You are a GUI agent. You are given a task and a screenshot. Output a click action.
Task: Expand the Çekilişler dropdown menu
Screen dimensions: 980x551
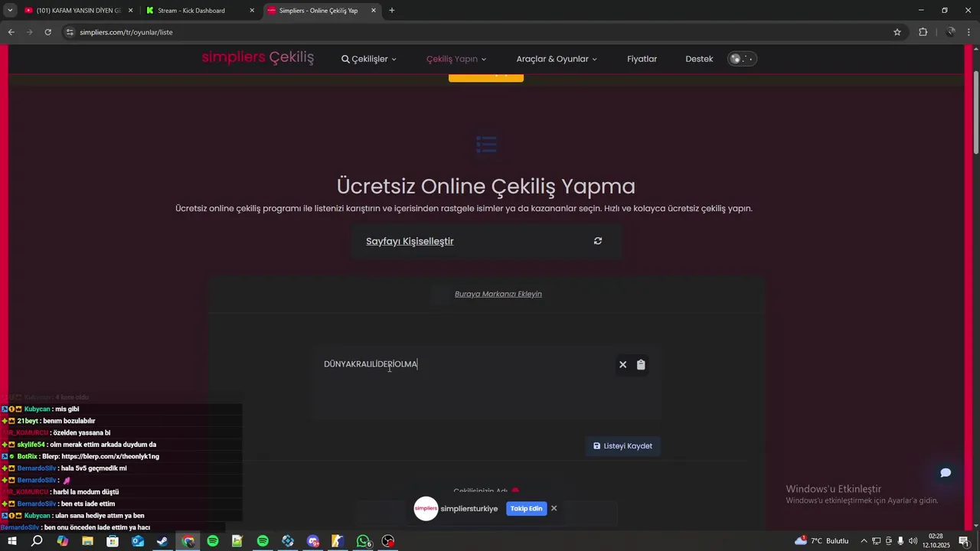(x=369, y=59)
